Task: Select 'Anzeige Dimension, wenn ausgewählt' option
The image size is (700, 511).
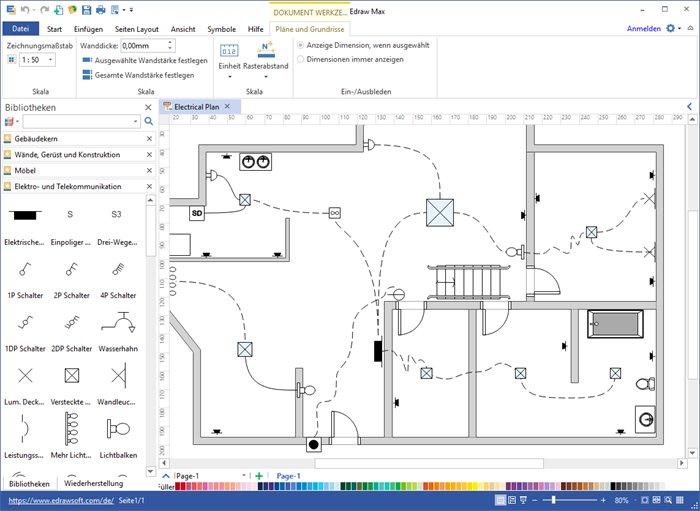Action: coord(301,45)
